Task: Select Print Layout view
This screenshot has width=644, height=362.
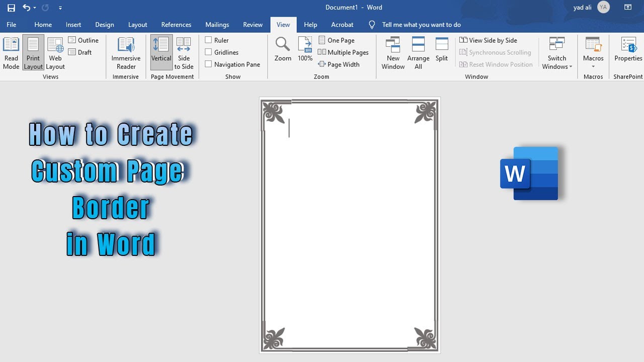Action: pos(33,53)
